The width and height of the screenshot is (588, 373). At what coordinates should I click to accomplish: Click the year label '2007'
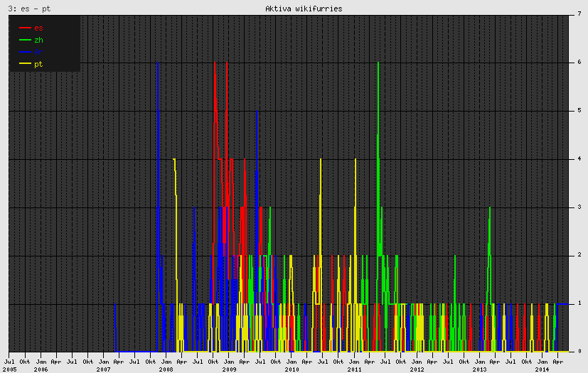coord(104,369)
